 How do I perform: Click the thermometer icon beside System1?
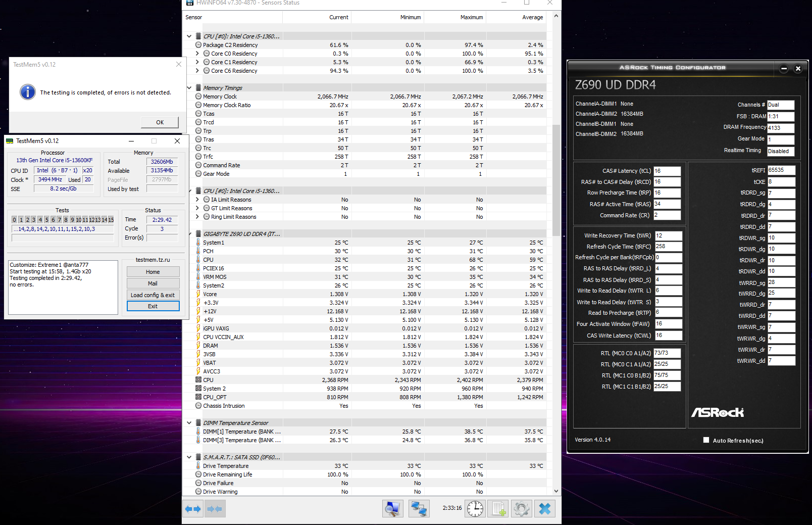pos(198,243)
